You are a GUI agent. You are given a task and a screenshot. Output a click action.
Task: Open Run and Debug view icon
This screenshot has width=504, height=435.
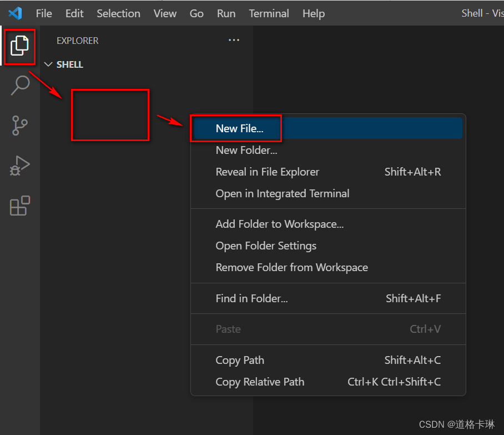click(19, 166)
